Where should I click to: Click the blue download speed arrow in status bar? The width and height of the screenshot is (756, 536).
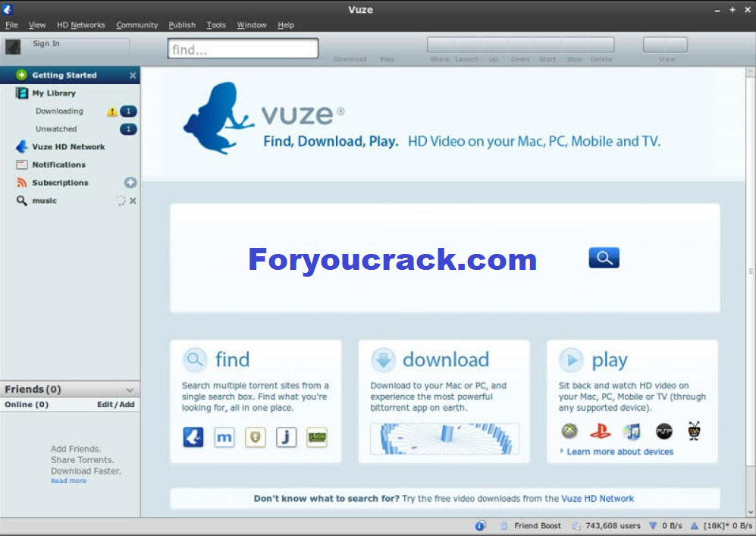653,526
